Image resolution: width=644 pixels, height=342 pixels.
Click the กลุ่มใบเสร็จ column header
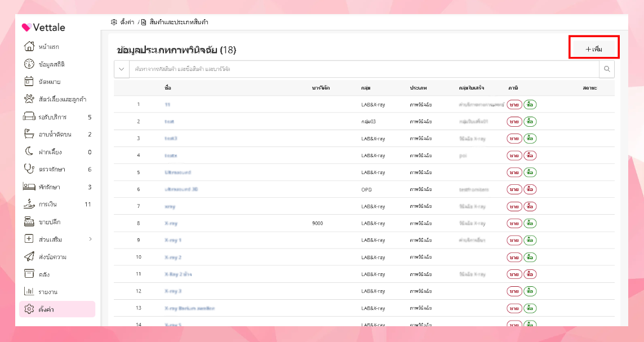[x=472, y=88]
